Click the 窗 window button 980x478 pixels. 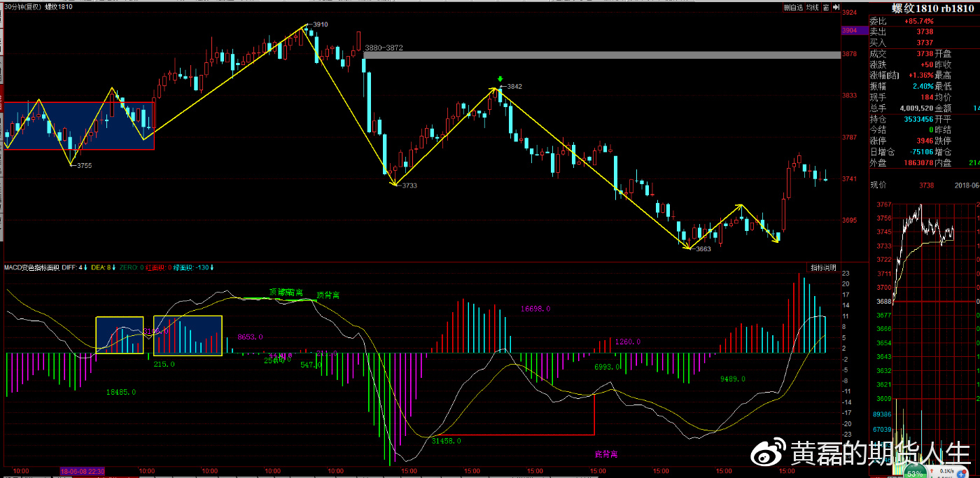point(826,7)
